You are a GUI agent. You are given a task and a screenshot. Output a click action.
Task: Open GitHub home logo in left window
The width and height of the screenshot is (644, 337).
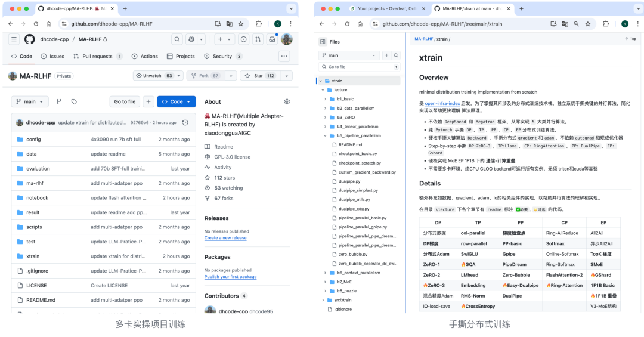[x=30, y=39]
